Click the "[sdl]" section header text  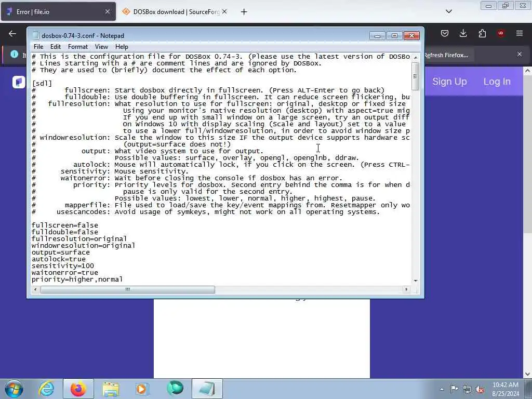coord(42,84)
